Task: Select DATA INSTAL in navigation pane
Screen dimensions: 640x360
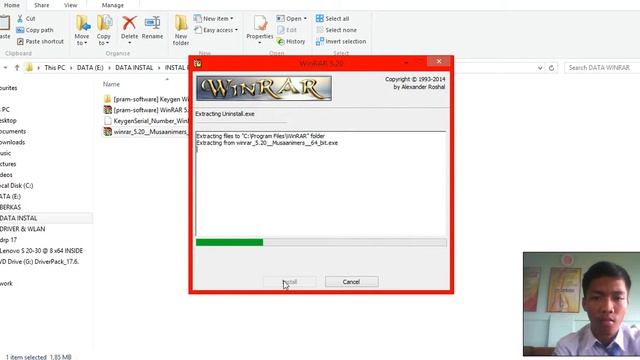Action: (x=18, y=218)
